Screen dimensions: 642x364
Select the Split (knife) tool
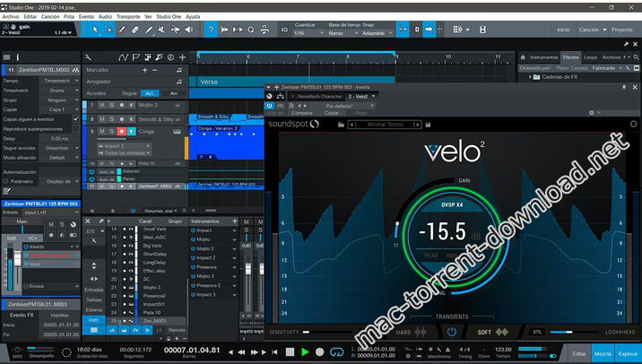tap(122, 30)
